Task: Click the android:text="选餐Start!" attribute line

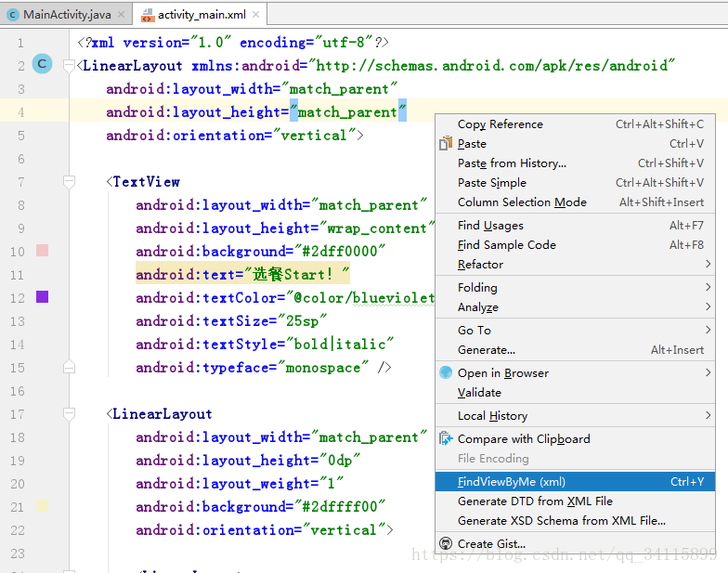Action: [x=242, y=274]
